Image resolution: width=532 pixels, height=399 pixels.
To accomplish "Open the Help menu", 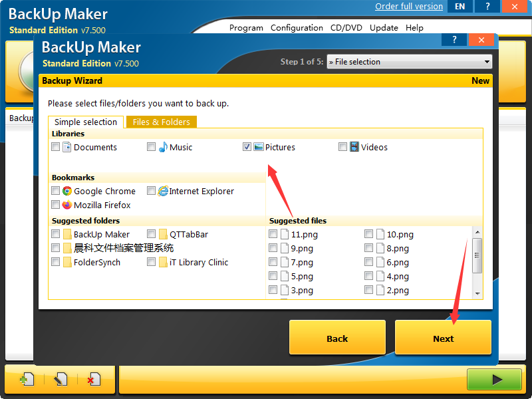I will [x=414, y=28].
